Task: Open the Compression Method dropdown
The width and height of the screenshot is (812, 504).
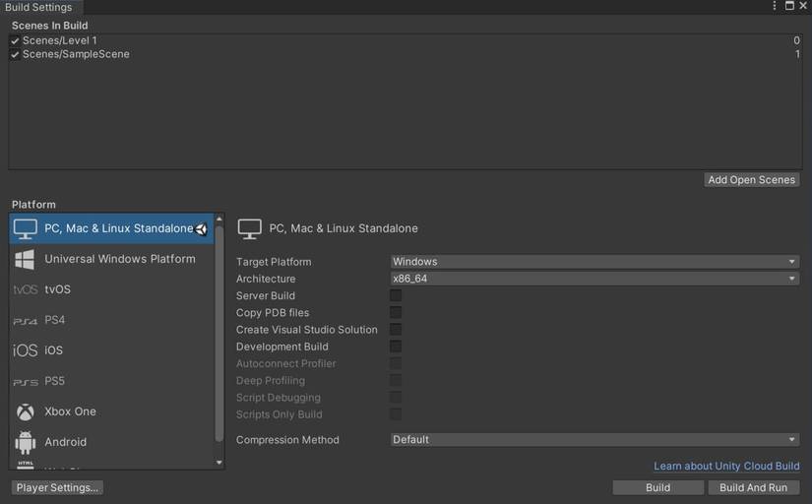Action: pos(594,440)
